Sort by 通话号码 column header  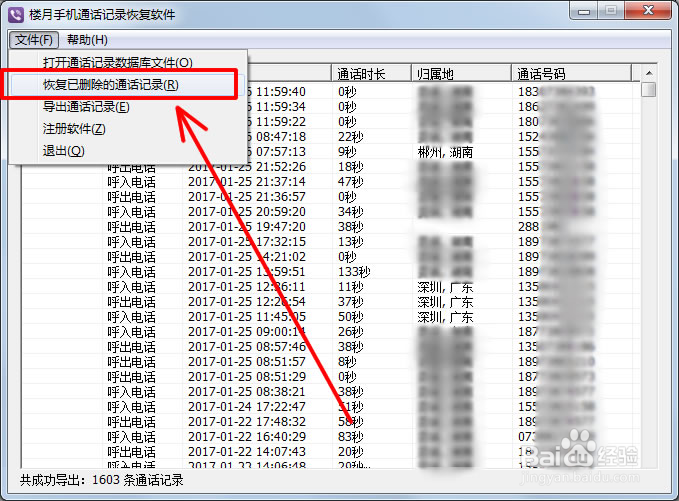571,74
